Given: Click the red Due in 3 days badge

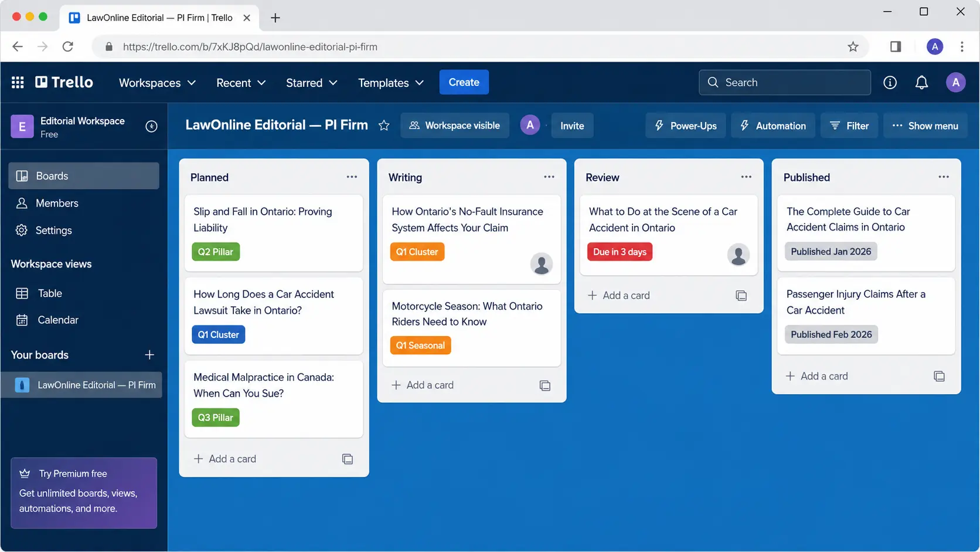Looking at the screenshot, I should (620, 252).
